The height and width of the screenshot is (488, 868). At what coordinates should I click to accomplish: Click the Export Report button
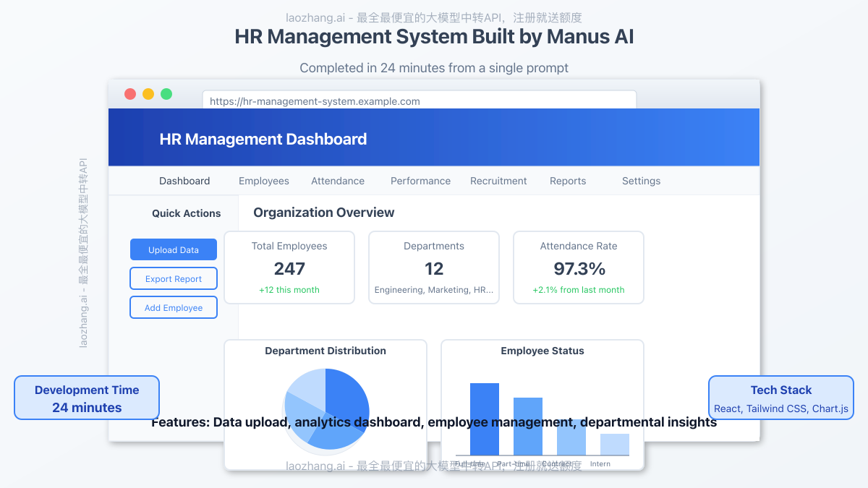(x=174, y=278)
